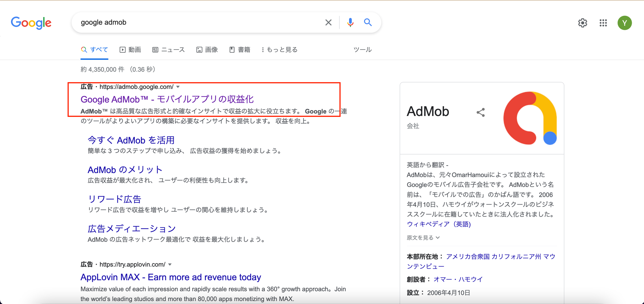
Task: Open AppLovin MAX ad result
Action: [171, 277]
